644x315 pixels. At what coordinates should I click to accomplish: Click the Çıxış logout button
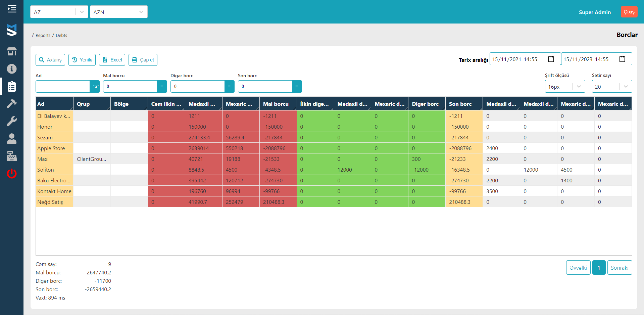(x=629, y=12)
